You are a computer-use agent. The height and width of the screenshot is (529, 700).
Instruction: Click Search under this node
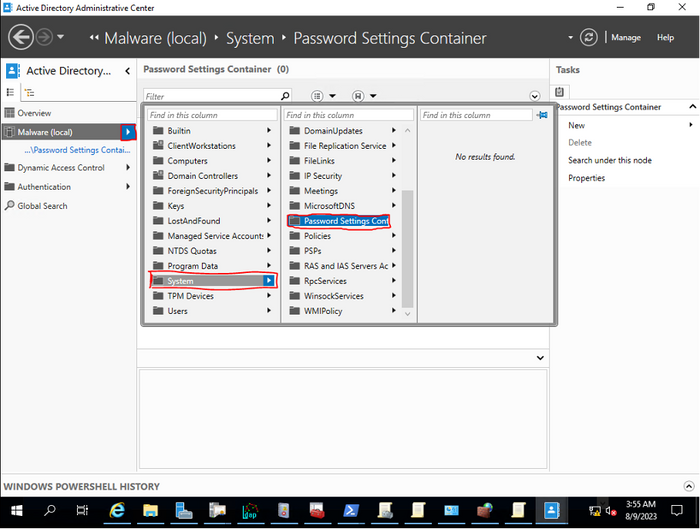[610, 160]
